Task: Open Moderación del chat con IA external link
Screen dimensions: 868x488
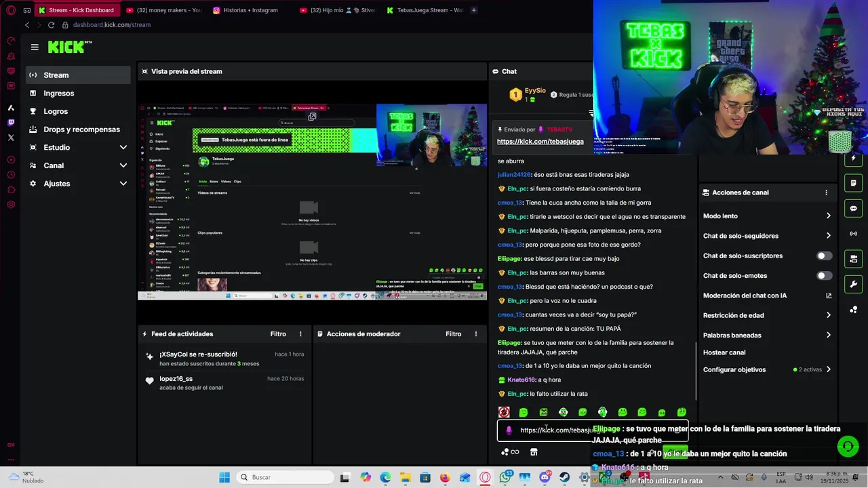Action: tap(828, 296)
